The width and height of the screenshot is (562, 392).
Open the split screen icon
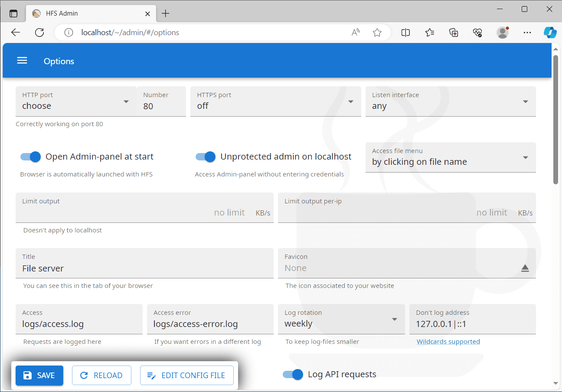click(x=405, y=33)
